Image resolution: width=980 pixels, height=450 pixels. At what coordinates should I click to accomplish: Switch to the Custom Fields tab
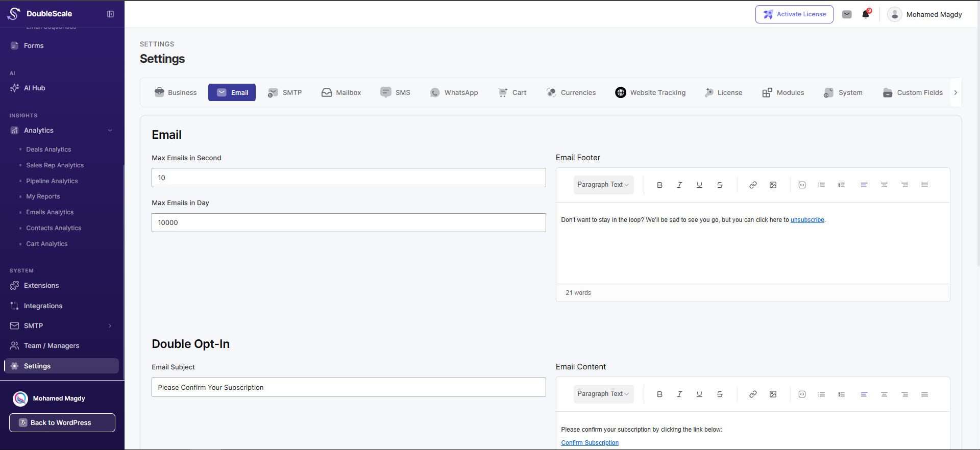913,92
